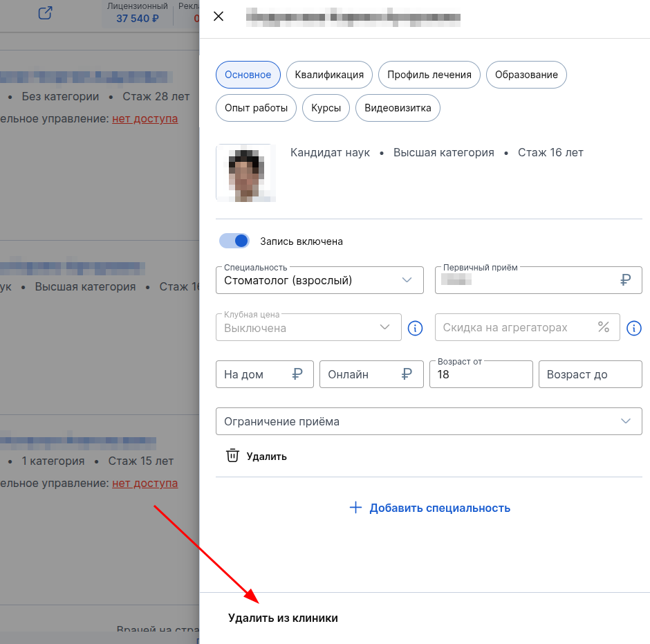Go to the Опыт работы tab
Viewport: 650px width, 644px height.
(x=256, y=108)
